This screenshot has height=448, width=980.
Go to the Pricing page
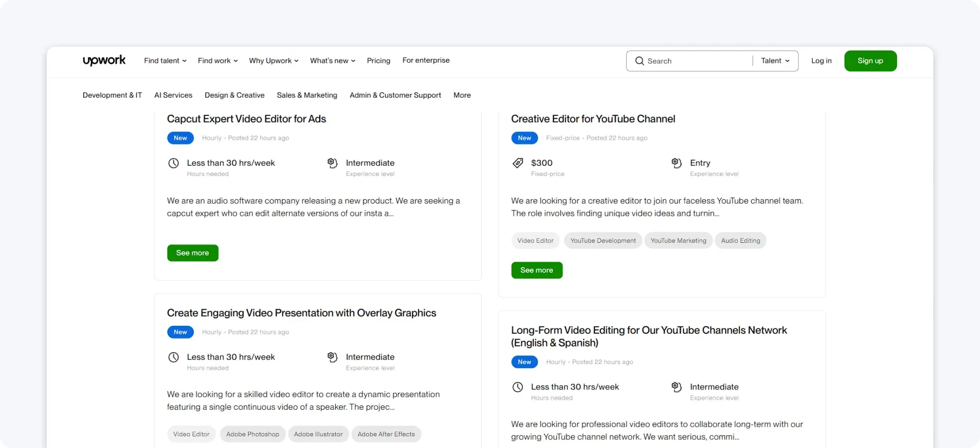378,61
